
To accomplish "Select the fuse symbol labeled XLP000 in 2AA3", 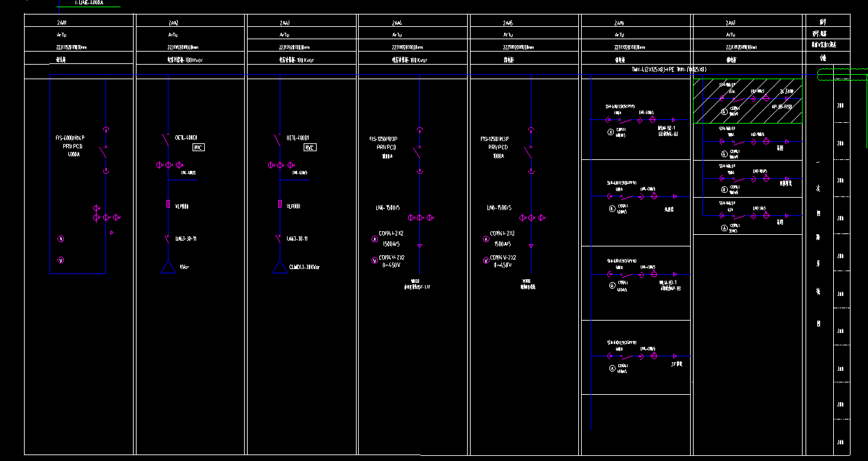I will coord(280,204).
